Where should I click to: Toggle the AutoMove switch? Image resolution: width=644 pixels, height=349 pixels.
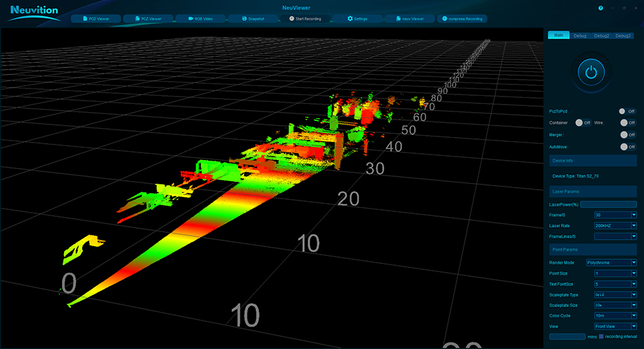[x=628, y=146]
